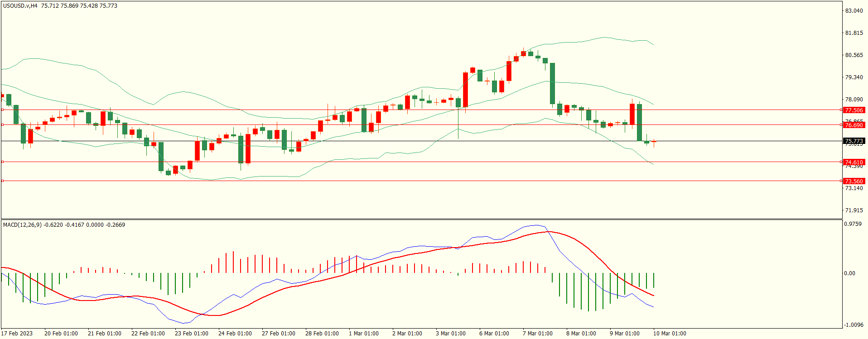Click the 1 Mar 01:00 time label
The width and height of the screenshot is (868, 339).
point(364,334)
